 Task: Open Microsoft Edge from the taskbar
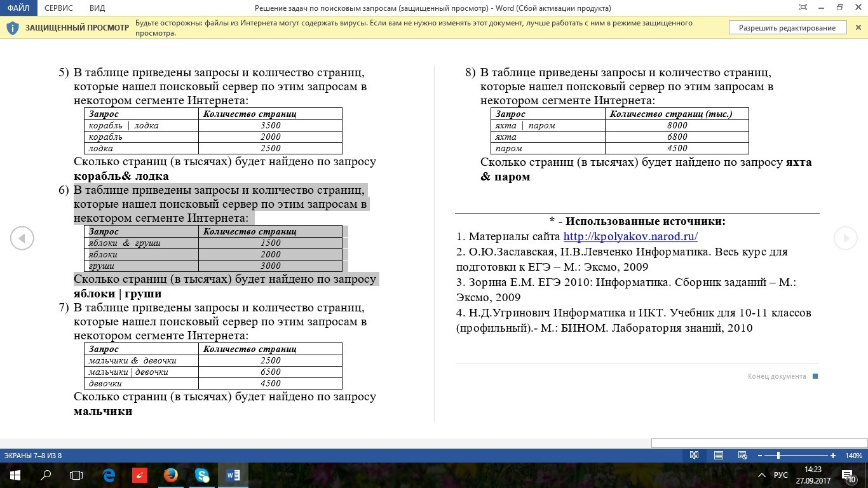click(107, 475)
